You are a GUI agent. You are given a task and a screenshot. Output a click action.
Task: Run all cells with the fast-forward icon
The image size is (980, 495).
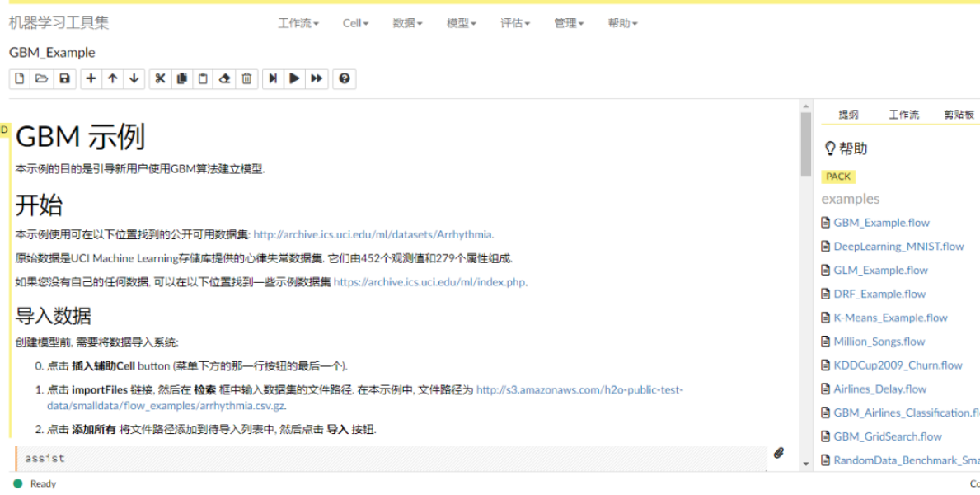coord(317,79)
